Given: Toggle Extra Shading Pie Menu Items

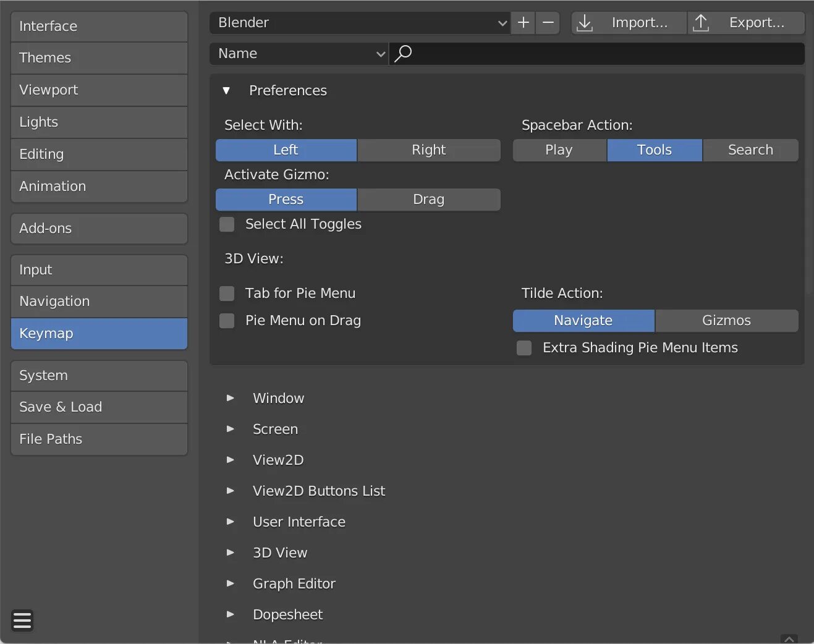Looking at the screenshot, I should [x=524, y=348].
